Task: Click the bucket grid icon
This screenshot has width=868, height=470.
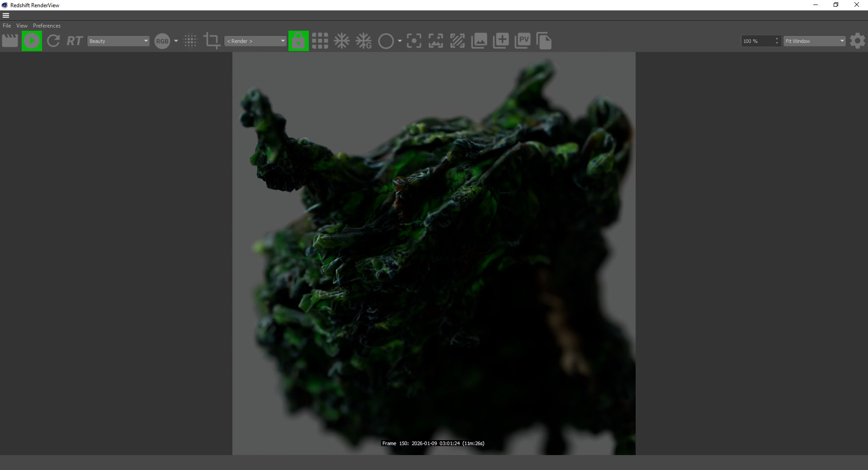Action: tap(320, 41)
